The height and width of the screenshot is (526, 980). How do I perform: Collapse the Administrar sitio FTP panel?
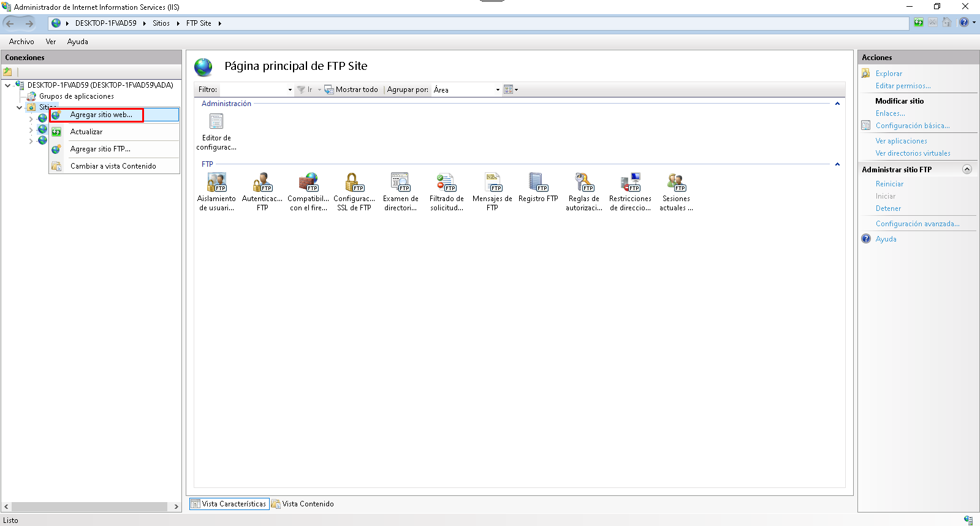click(967, 169)
